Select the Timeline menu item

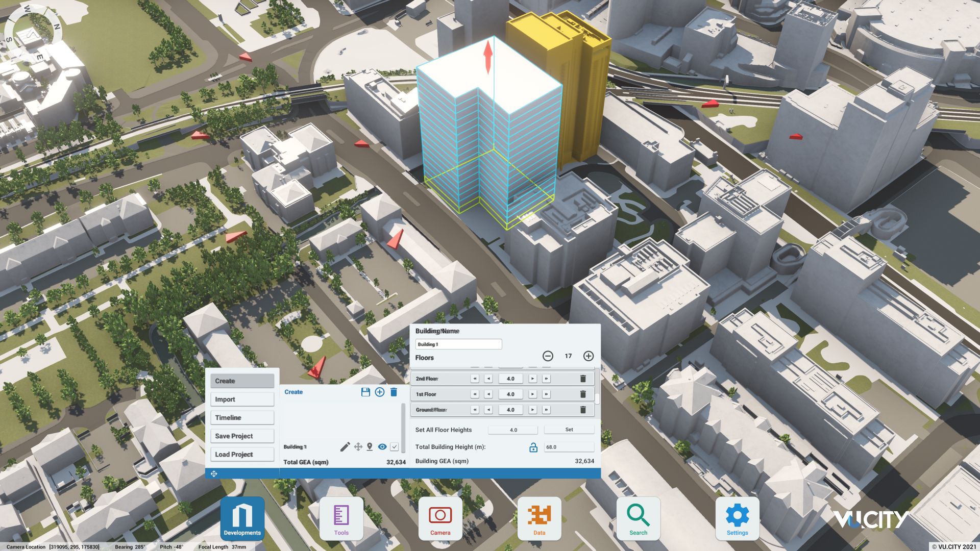click(x=242, y=417)
